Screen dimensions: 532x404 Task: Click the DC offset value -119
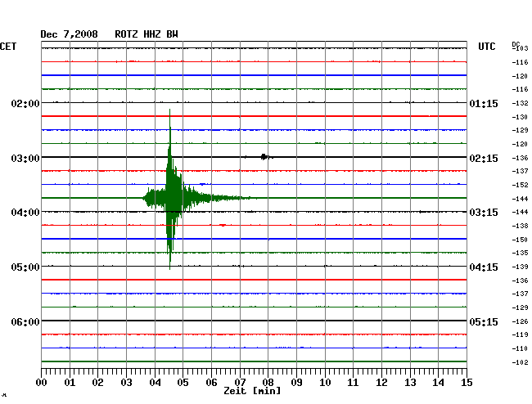pos(520,334)
